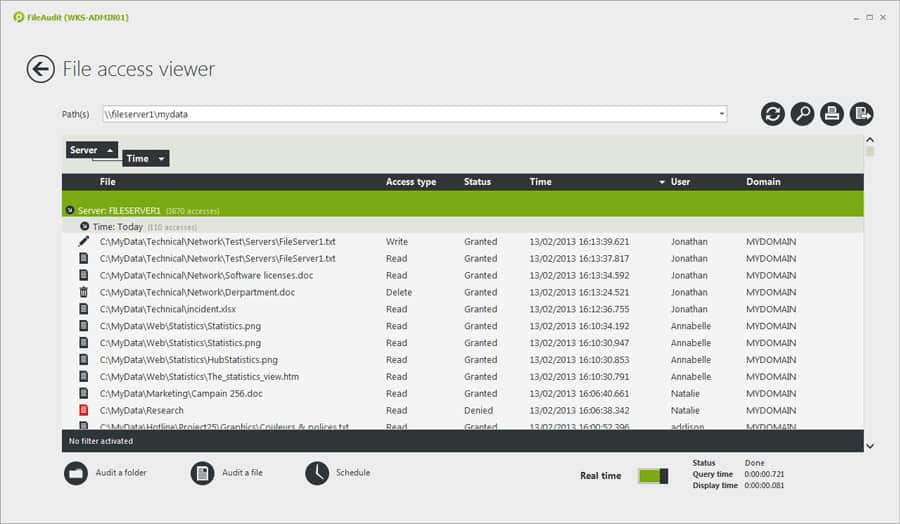Screen dimensions: 900x524
Task: Click the Schedule clock icon
Action: click(317, 473)
